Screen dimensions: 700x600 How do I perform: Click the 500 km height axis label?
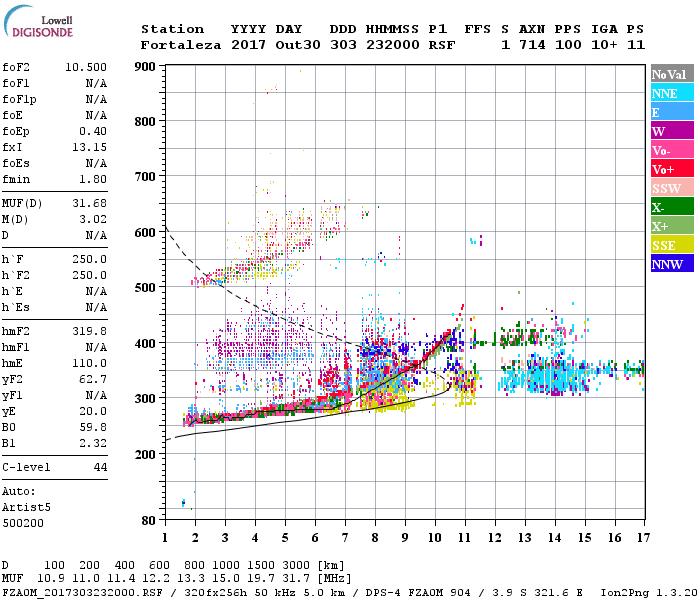pyautogui.click(x=145, y=288)
